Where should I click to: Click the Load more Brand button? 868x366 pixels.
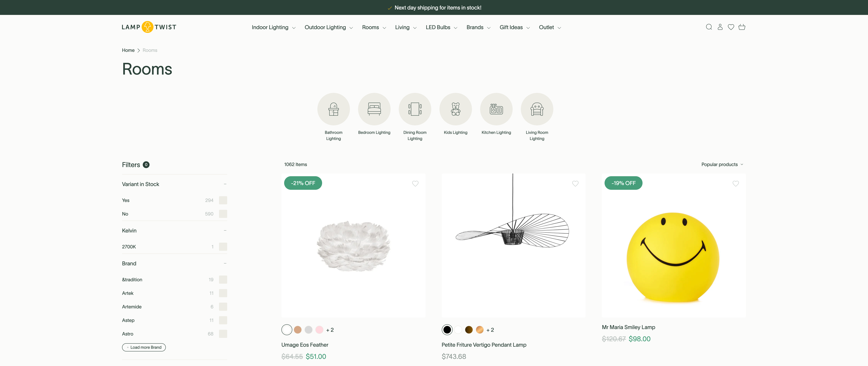pyautogui.click(x=144, y=347)
